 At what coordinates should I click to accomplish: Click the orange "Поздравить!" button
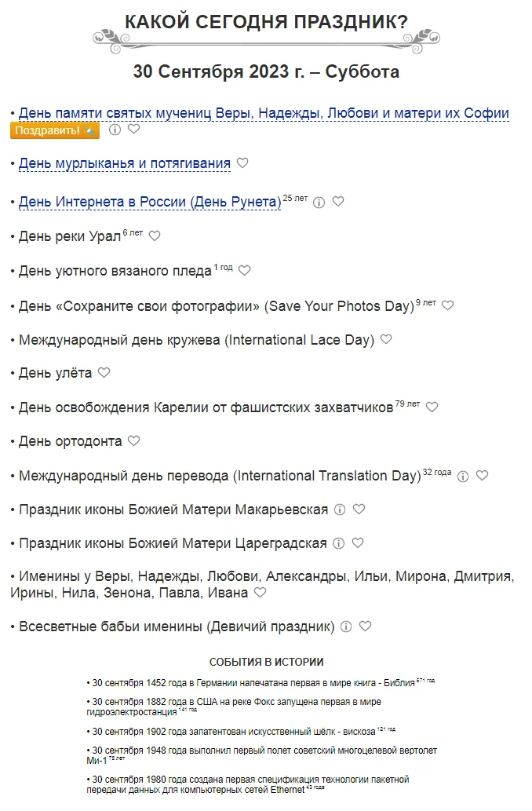54,130
